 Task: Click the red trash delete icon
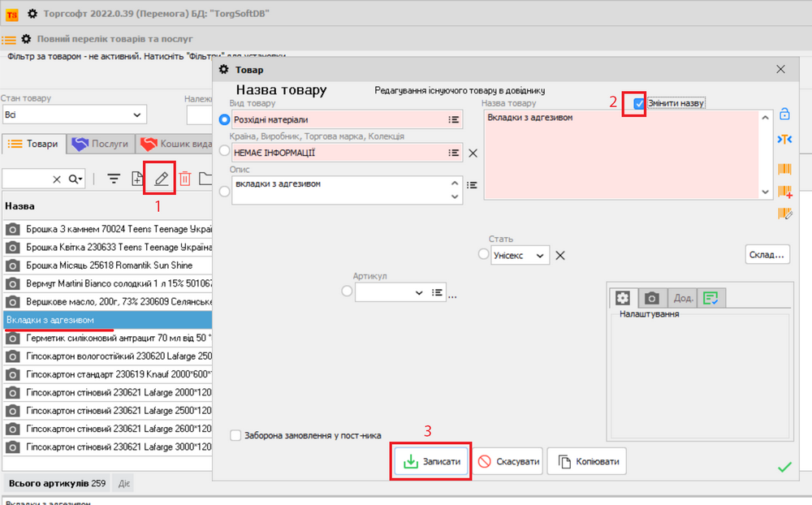pos(185,179)
